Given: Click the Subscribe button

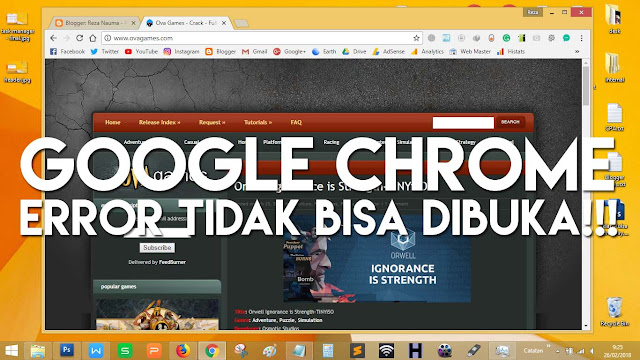Looking at the screenshot, I should tap(157, 248).
